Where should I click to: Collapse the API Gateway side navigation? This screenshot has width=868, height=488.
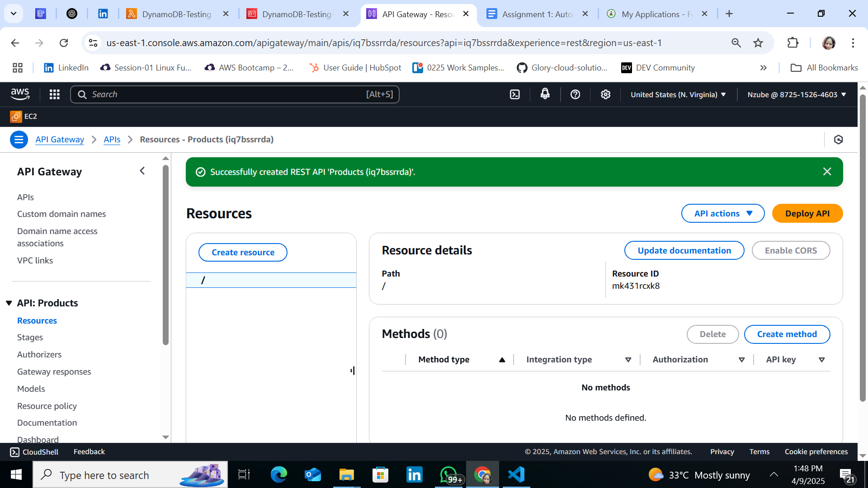pos(142,171)
